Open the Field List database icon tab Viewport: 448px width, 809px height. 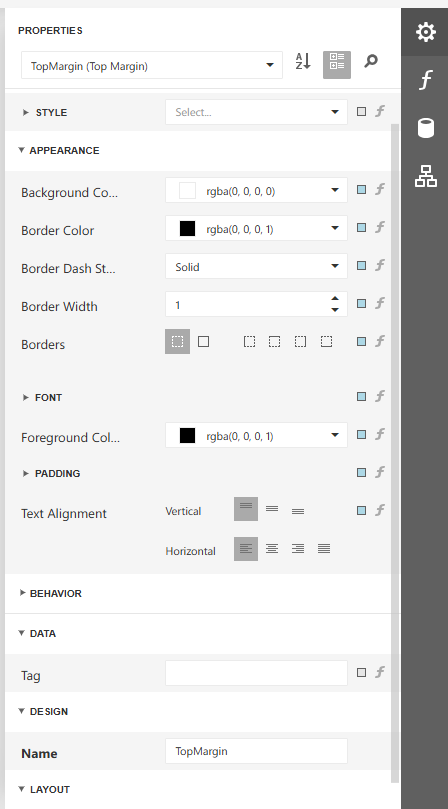coord(425,128)
